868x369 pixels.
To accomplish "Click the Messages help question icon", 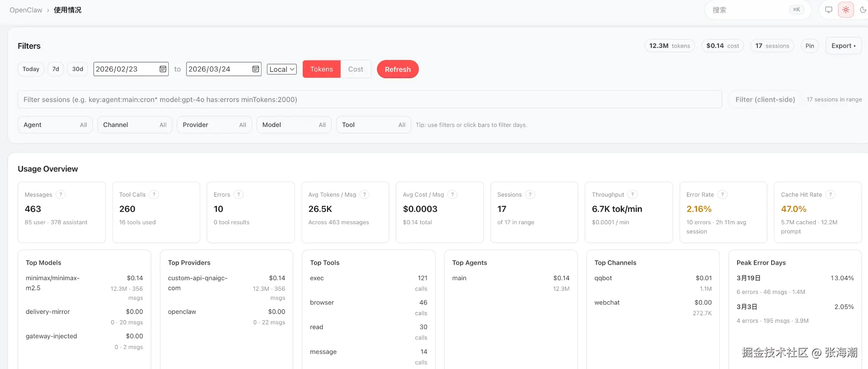I will (x=61, y=194).
